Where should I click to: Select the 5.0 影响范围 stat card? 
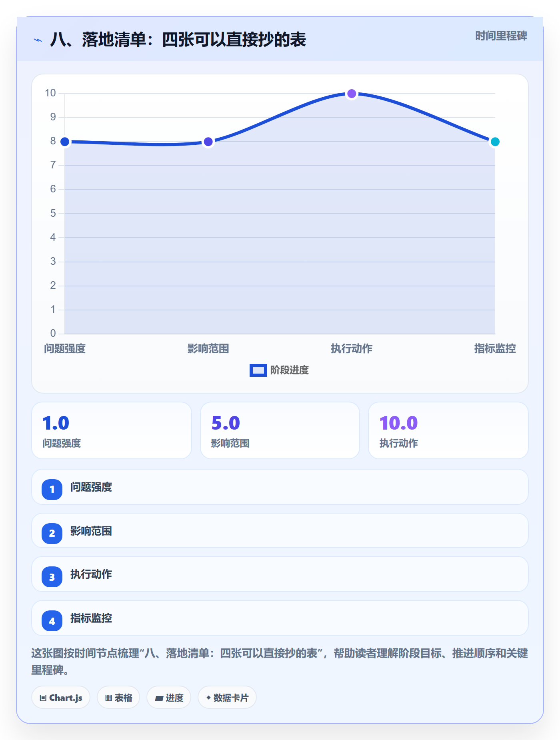(x=280, y=430)
